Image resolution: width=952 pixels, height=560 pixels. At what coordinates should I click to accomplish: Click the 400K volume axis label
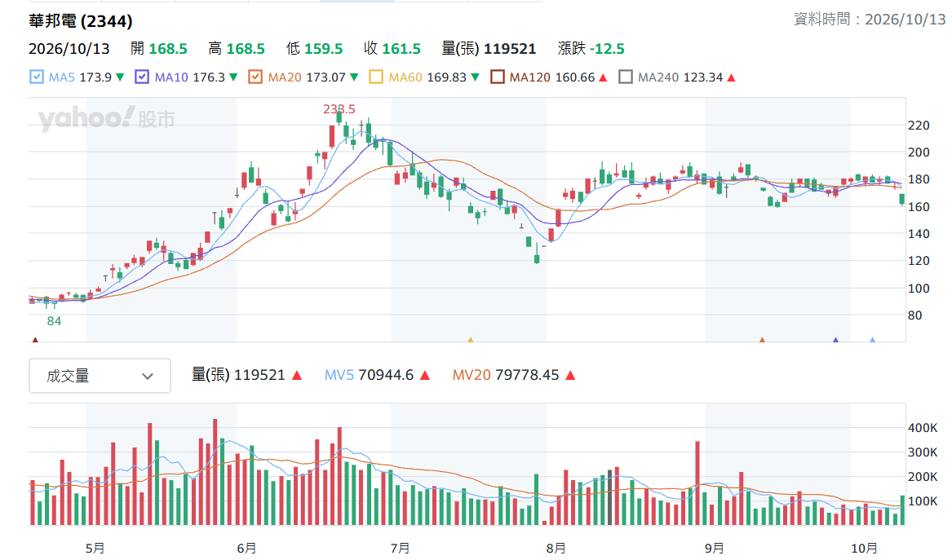coord(923,428)
